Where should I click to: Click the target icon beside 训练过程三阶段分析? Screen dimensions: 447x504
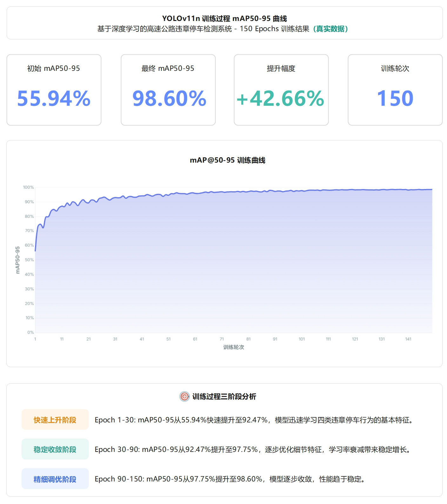pos(184,396)
